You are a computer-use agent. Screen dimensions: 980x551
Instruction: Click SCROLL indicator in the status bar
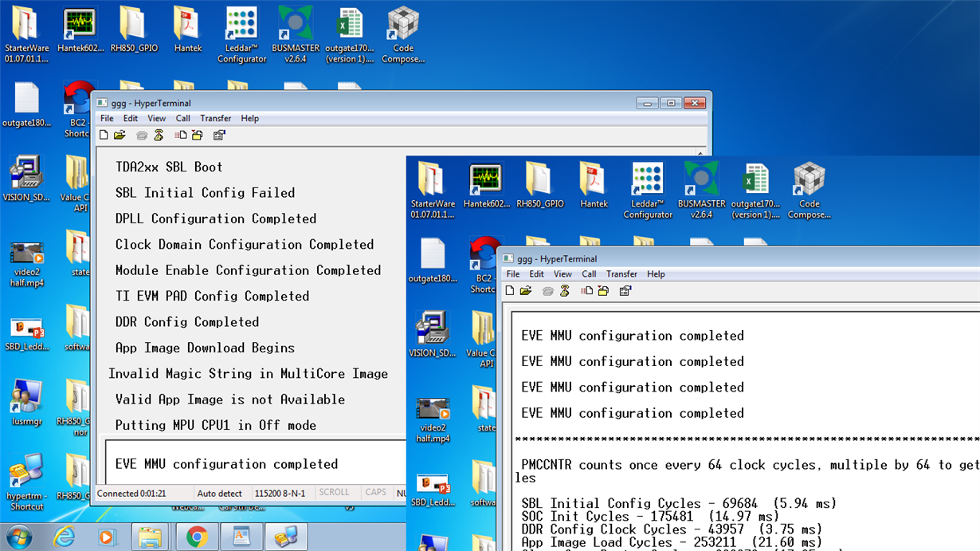click(x=335, y=493)
